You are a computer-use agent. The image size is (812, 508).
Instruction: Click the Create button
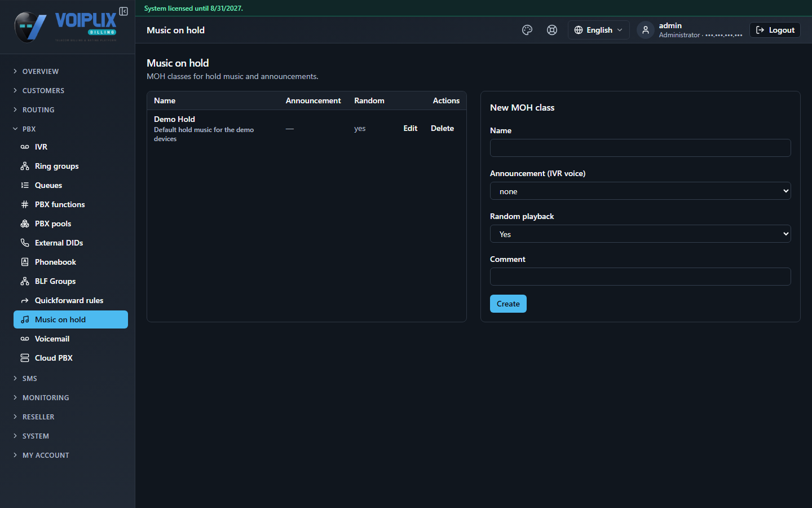[508, 304]
